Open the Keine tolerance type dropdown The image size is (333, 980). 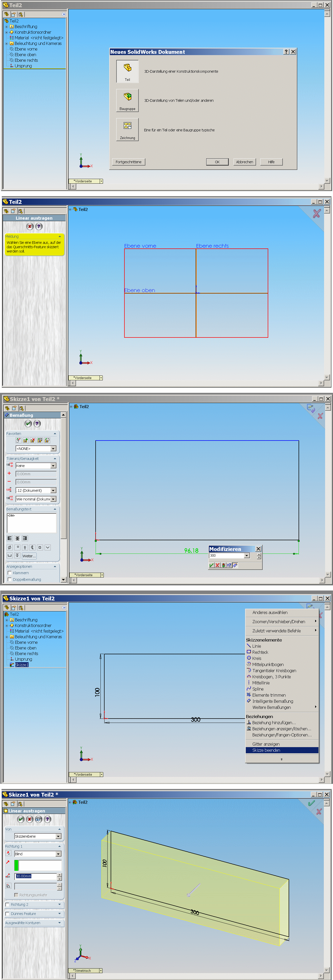tap(53, 466)
